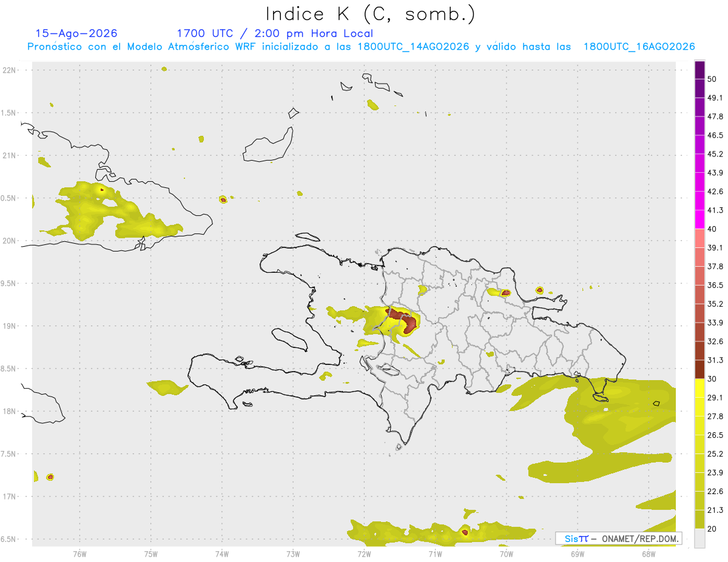Click the "70W" longitude label
The width and height of the screenshot is (728, 562).
(x=507, y=554)
